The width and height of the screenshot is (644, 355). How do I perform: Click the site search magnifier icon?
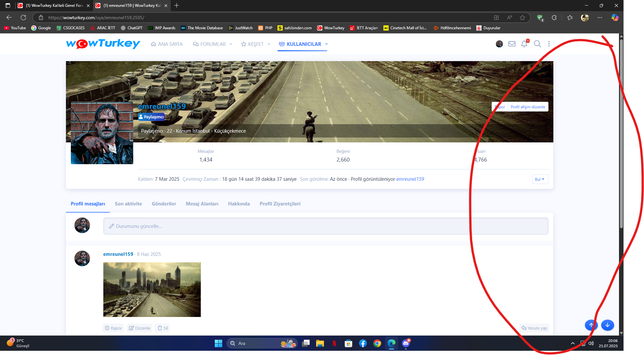[x=537, y=44]
